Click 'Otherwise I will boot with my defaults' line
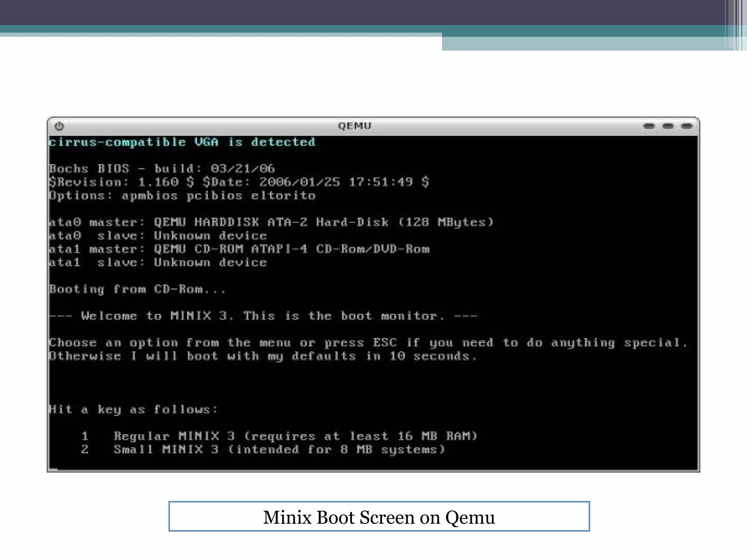This screenshot has width=747, height=560. [263, 356]
